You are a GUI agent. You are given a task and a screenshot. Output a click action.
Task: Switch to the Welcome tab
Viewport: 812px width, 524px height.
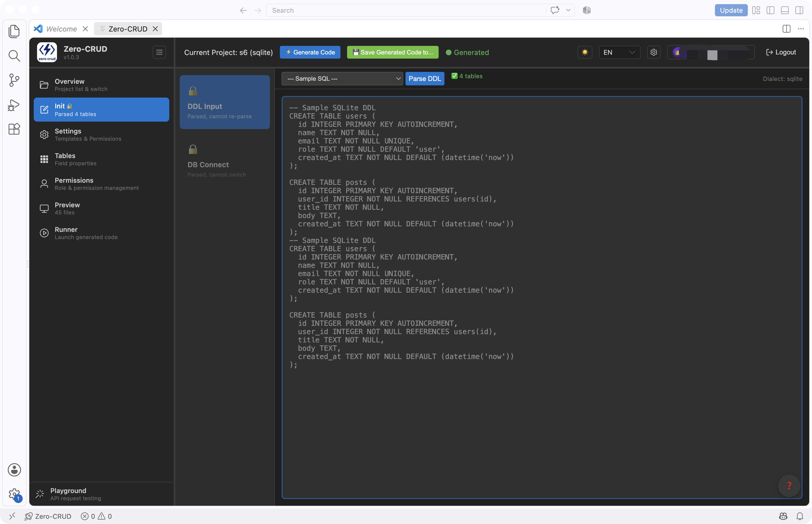tap(61, 29)
